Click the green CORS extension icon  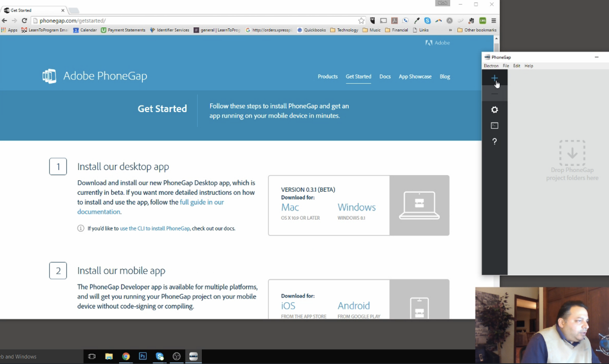(483, 21)
